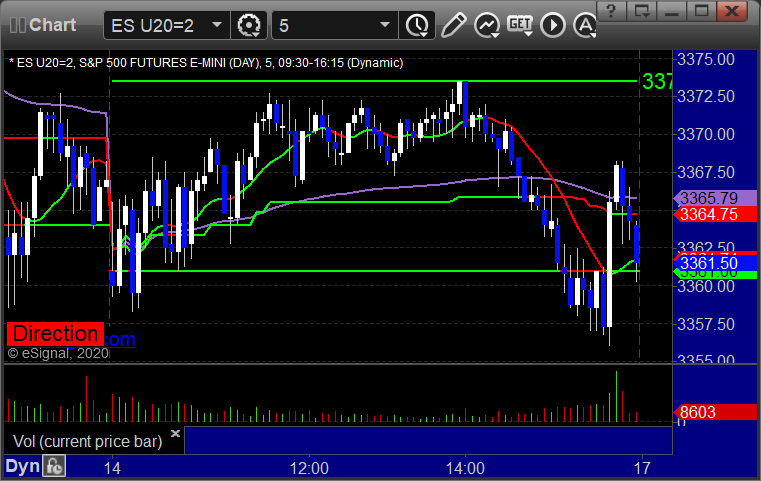This screenshot has height=481, width=761.
Task: Click the 3367.50 price axis label
Action: [706, 172]
